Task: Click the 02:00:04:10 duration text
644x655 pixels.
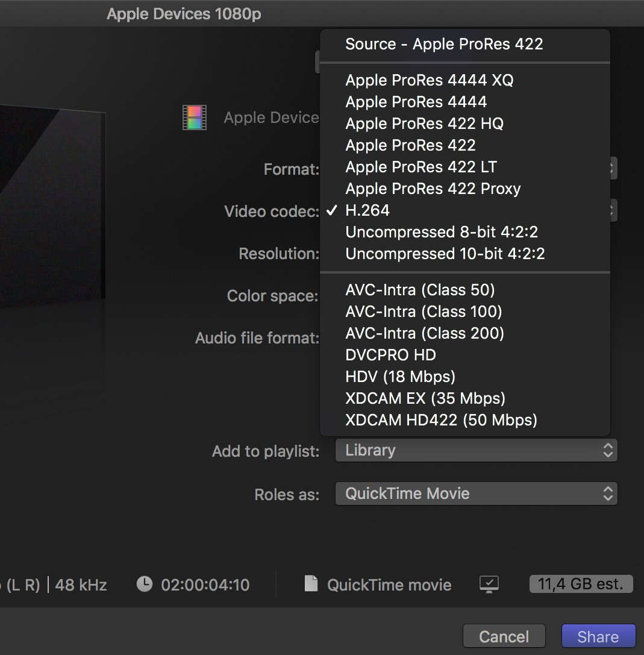Action: point(205,585)
